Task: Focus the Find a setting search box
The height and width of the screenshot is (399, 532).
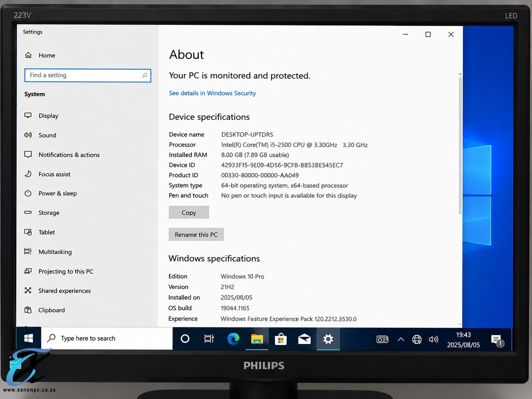Action: coord(88,75)
